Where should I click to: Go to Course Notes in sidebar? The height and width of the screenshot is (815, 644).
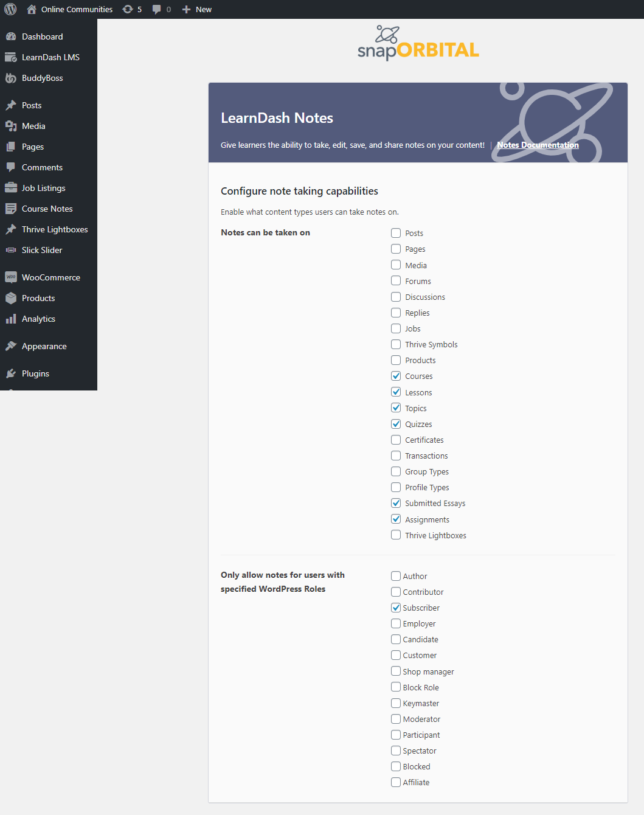pyautogui.click(x=47, y=209)
